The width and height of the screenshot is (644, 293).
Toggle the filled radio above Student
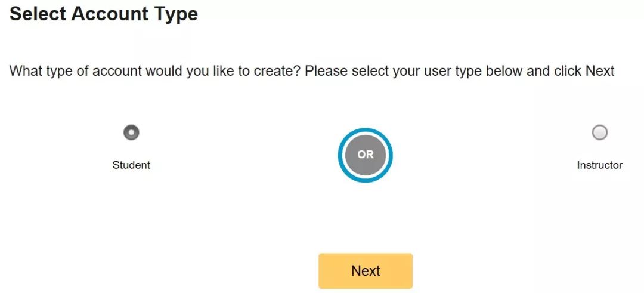tap(131, 132)
